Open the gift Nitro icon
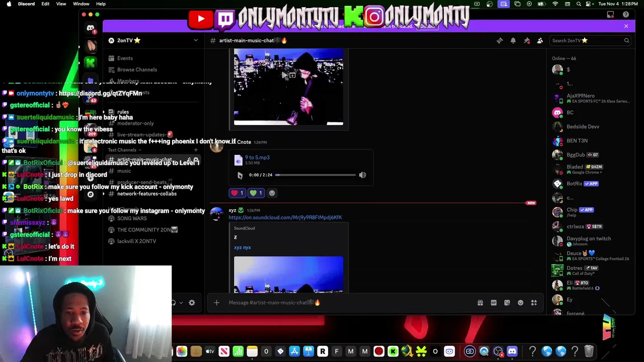 click(480, 303)
